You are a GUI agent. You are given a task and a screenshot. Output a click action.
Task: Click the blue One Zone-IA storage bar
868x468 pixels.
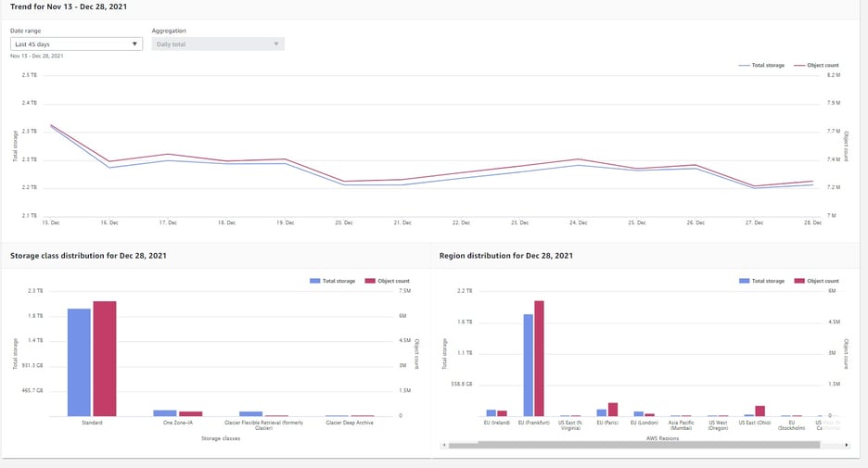point(165,412)
